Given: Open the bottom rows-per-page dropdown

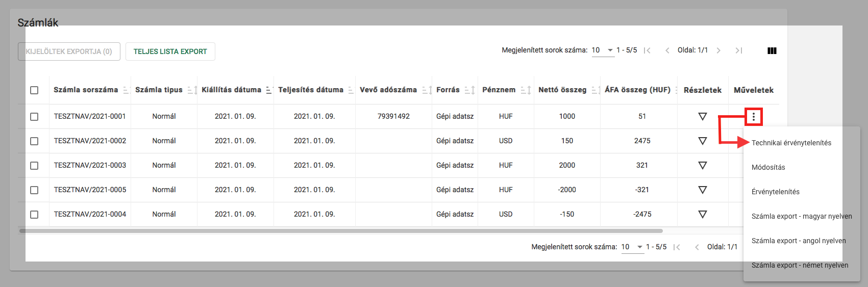Looking at the screenshot, I should [633, 247].
